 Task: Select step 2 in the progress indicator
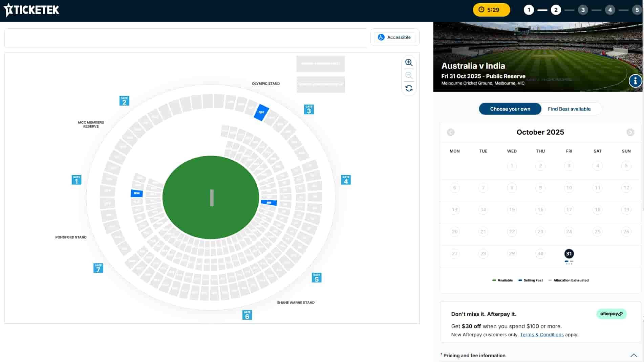coord(556,10)
